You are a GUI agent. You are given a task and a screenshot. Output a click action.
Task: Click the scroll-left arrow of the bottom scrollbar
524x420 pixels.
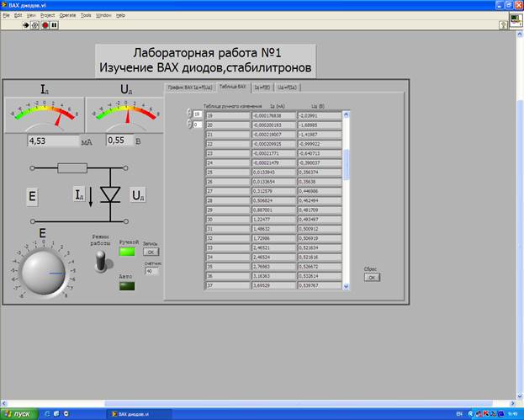[4, 404]
